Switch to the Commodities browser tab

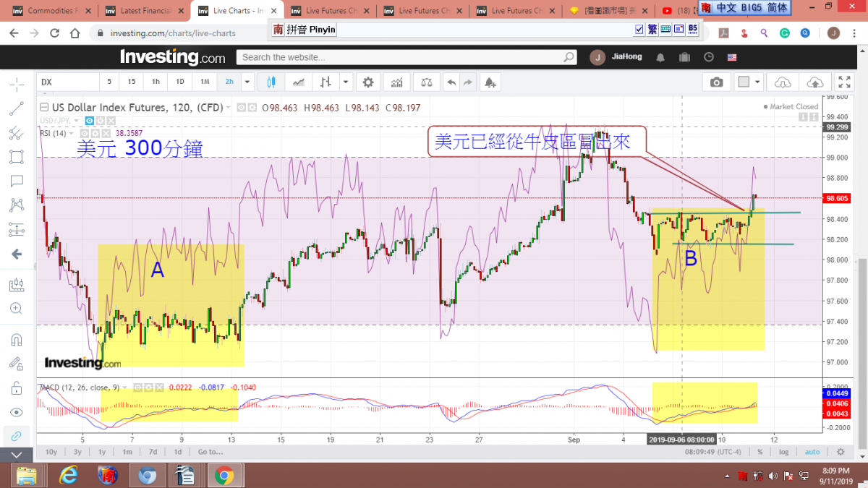pyautogui.click(x=51, y=11)
